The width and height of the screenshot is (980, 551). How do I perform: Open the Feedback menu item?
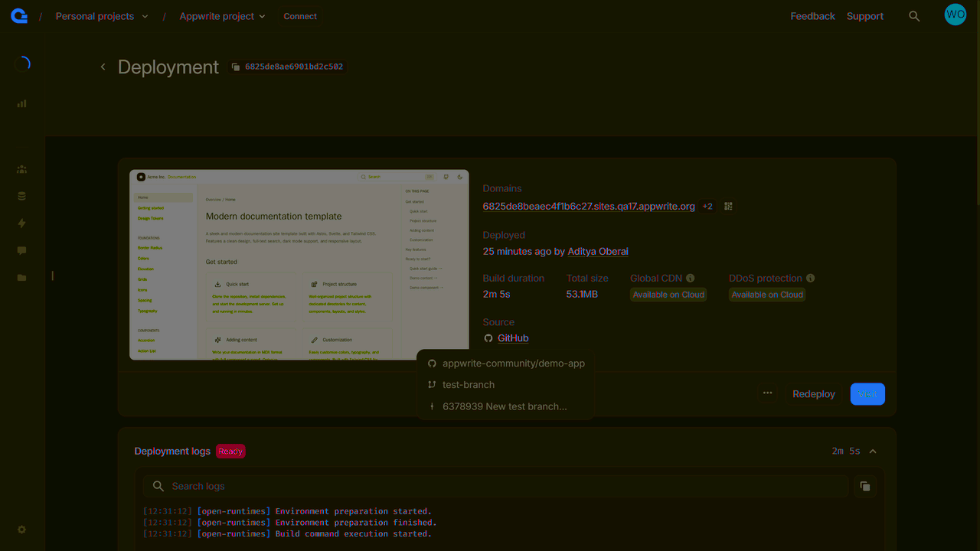click(812, 15)
